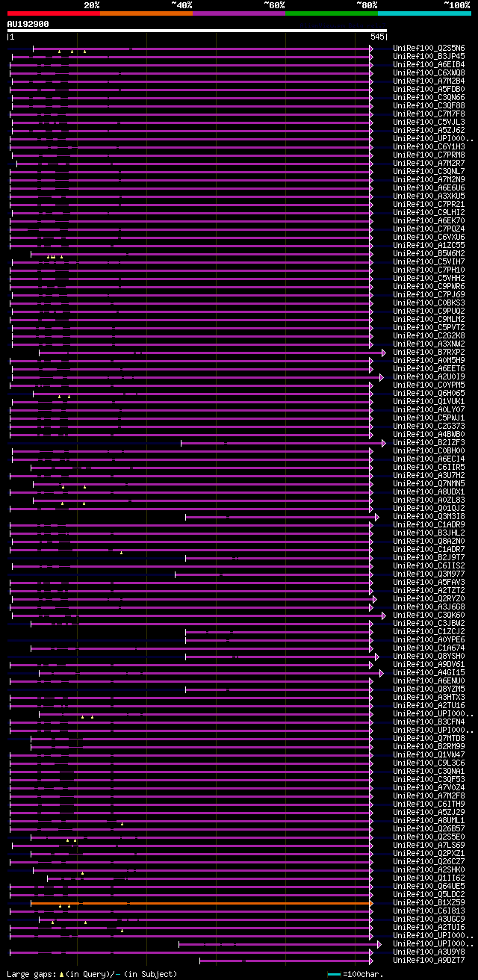The height and width of the screenshot is (980, 478).
Task: Click the arrowhead ending the Q2RYZ0 alignment
Action: click(375, 599)
